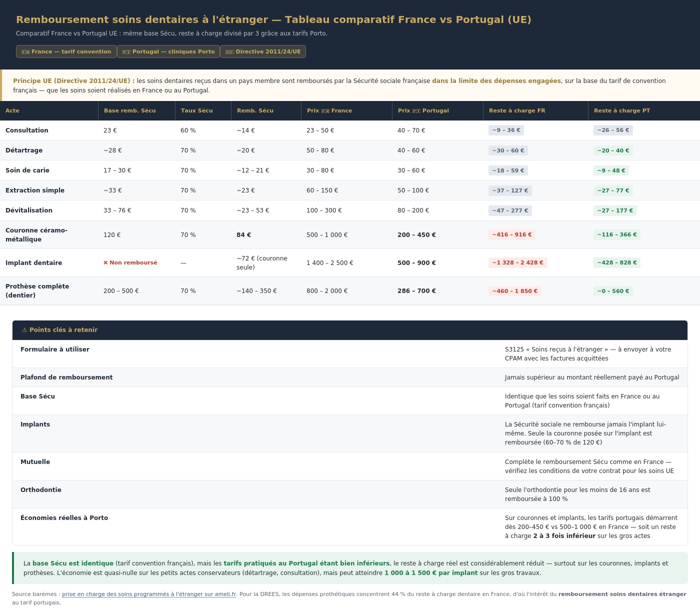700x615 pixels.
Task: Click the 'Portugal — cliniques Porto' badge
Action: click(168, 51)
